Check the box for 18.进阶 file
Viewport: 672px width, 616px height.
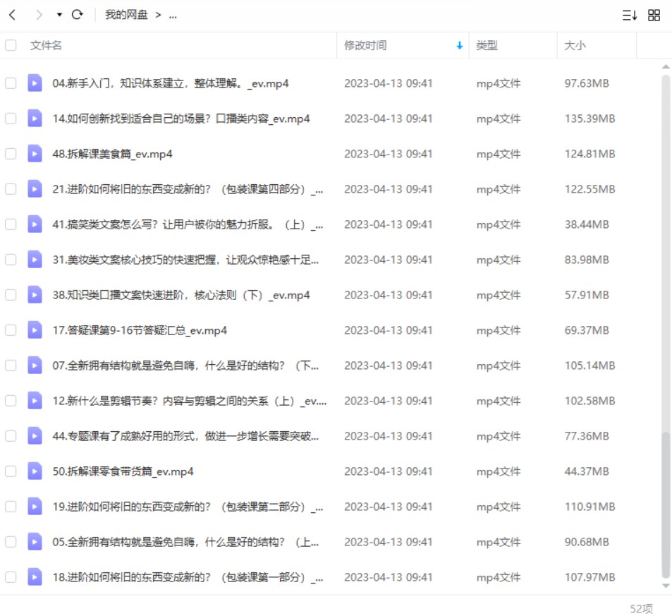[11, 577]
